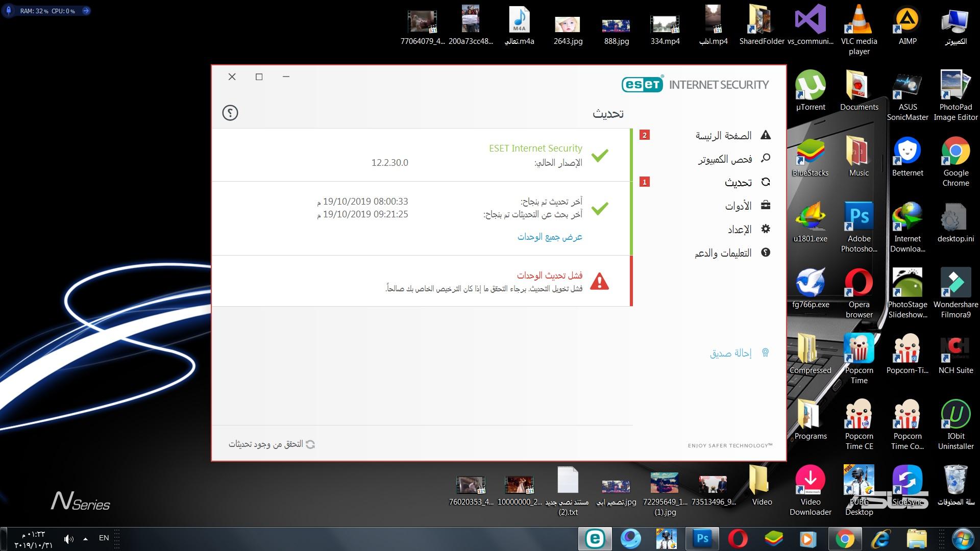This screenshot has width=980, height=551.
Task: Click the Photoshop icon in the taskbar
Action: pos(702,538)
